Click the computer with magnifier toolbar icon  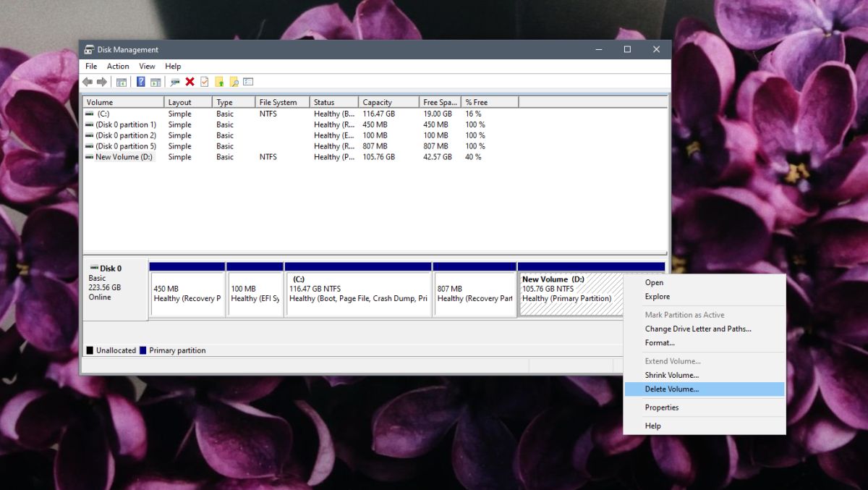(174, 81)
